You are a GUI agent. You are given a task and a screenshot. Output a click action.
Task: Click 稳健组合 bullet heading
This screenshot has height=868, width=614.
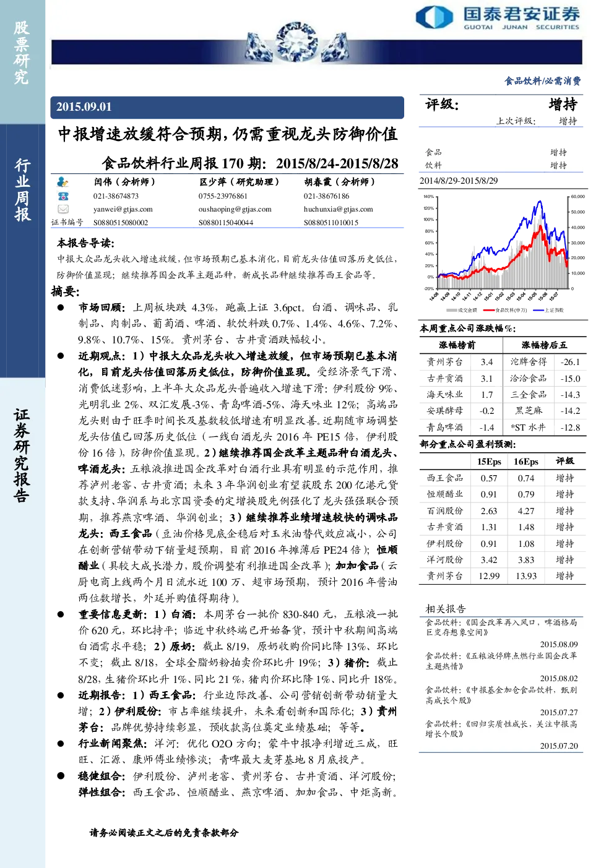click(x=102, y=776)
